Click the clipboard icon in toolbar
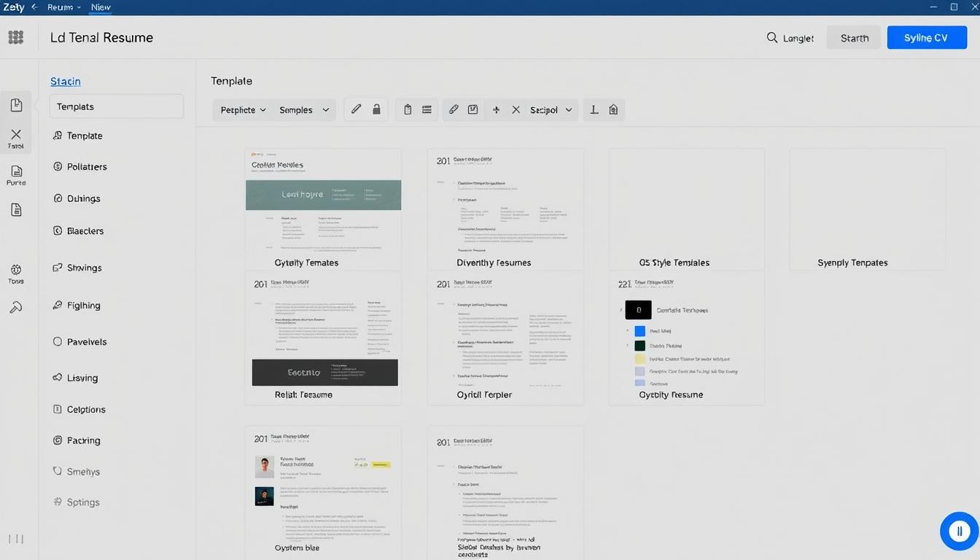Image resolution: width=980 pixels, height=560 pixels. point(408,109)
